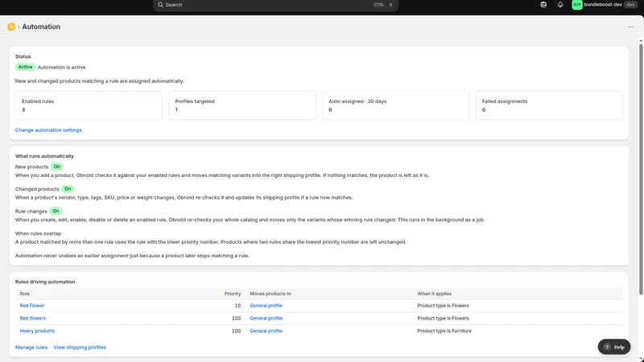Open General profile for Red flowers row
Screen dimensions: 644x362
coord(266,318)
